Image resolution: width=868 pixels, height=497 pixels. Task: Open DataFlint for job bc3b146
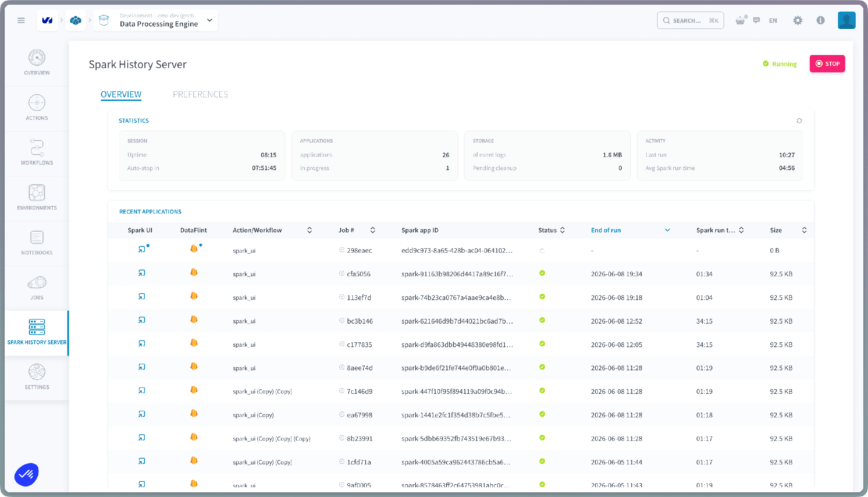click(x=194, y=319)
